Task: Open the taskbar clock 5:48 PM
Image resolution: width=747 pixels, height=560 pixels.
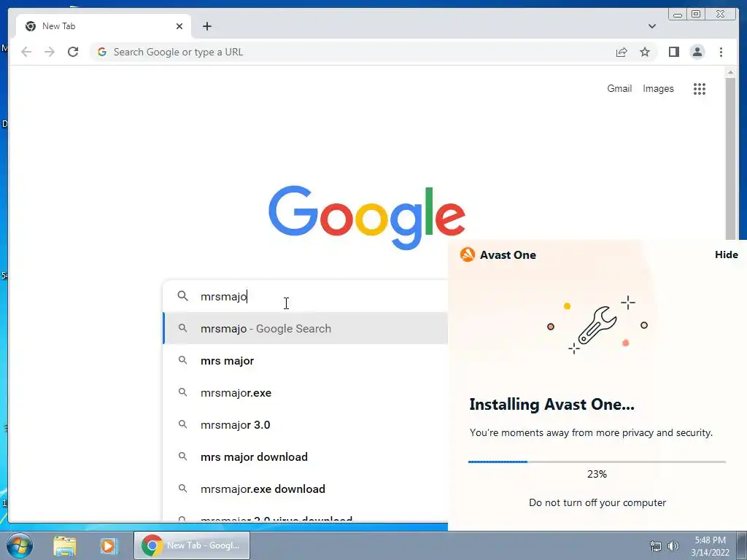Action: pos(710,545)
